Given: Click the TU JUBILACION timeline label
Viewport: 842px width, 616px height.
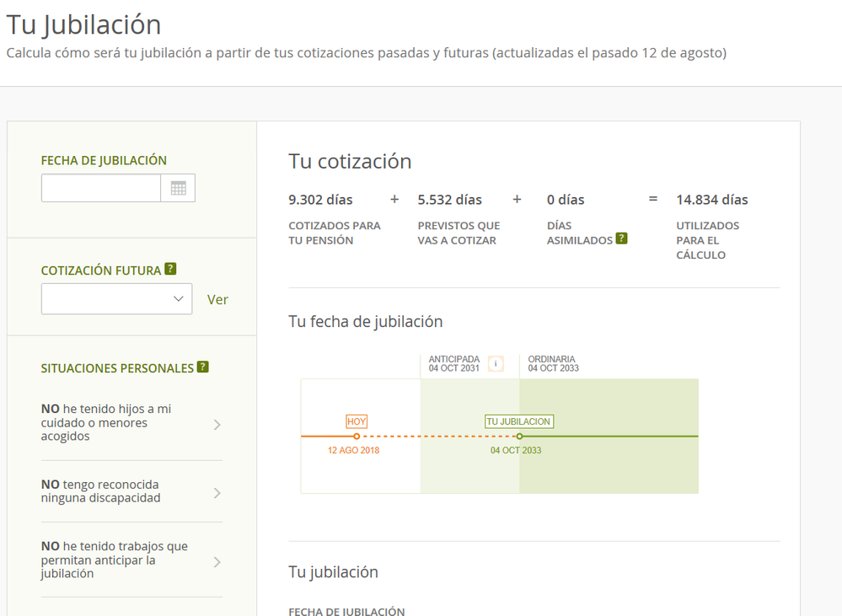Looking at the screenshot, I should pyautogui.click(x=519, y=421).
